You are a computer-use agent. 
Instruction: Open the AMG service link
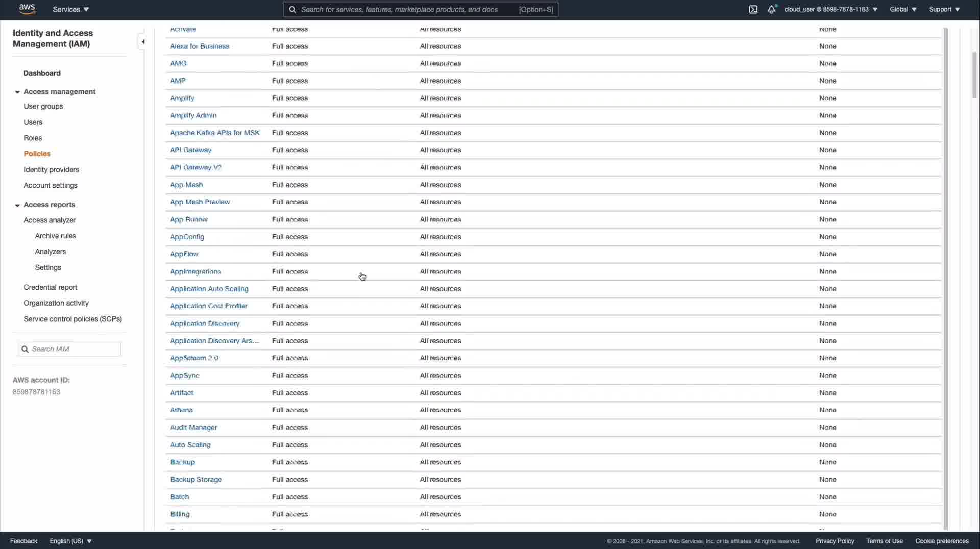178,63
